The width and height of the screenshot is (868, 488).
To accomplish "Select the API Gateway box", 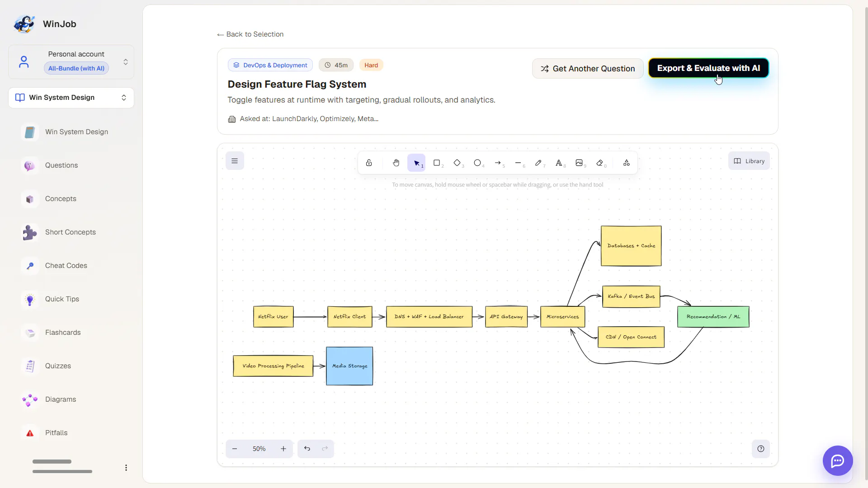I will (506, 317).
